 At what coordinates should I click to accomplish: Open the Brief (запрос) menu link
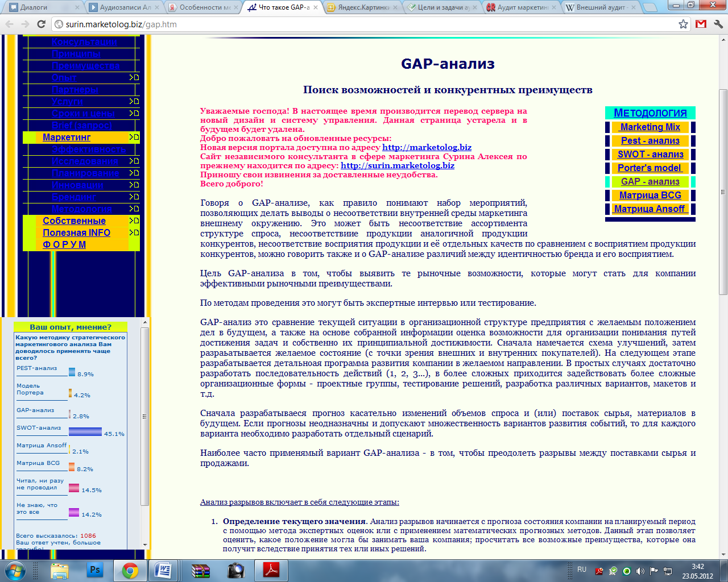(81, 125)
